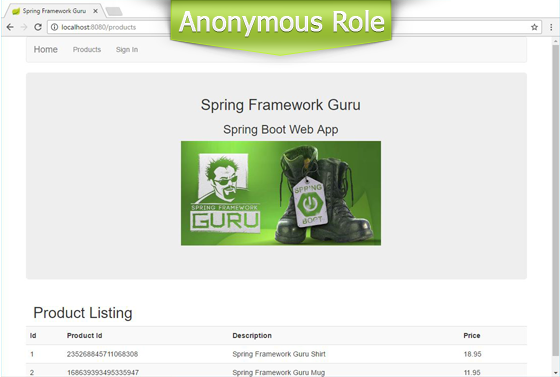
Task: Bookmark this page with the star icon
Action: point(534,27)
